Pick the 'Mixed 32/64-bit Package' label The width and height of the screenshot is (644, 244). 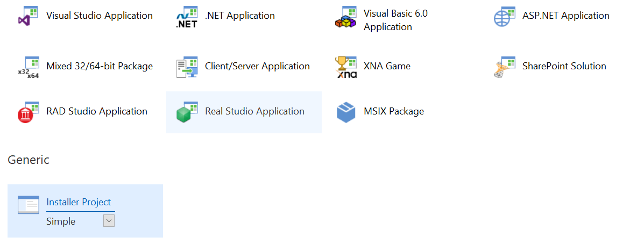click(100, 66)
